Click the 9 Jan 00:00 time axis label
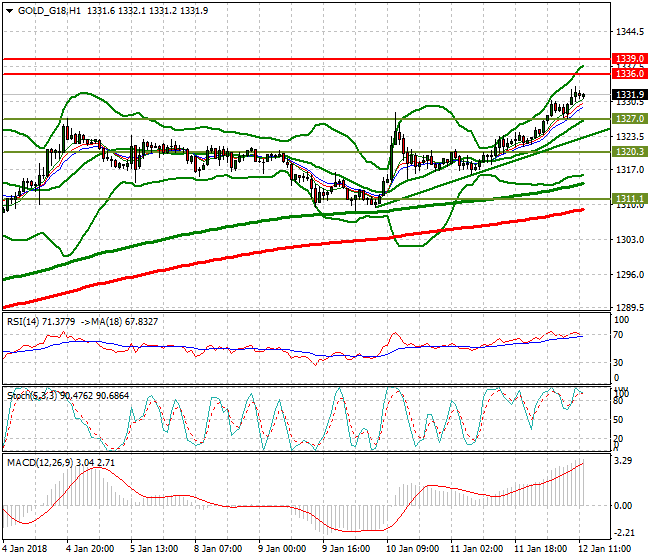 click(282, 549)
